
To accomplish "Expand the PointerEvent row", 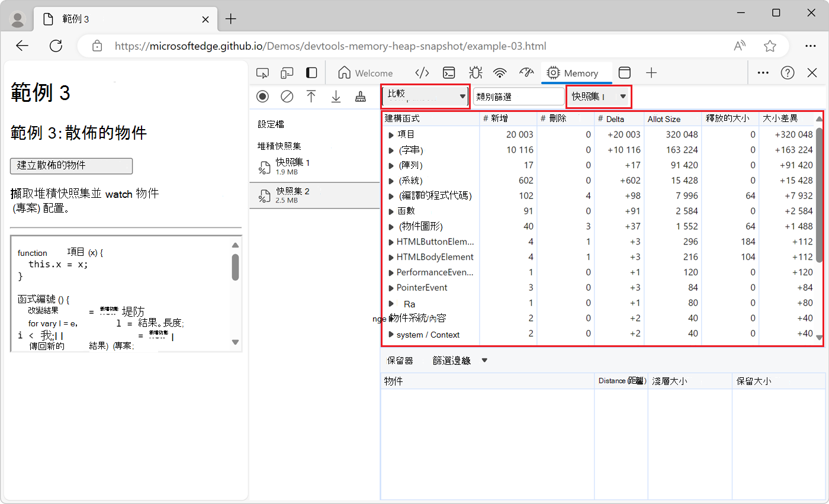I will (391, 288).
